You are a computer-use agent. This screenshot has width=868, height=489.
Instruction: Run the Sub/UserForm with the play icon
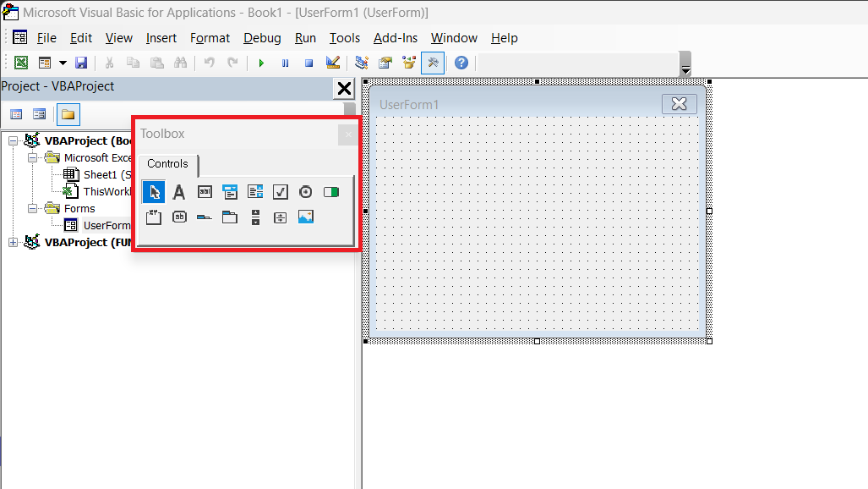pos(261,63)
